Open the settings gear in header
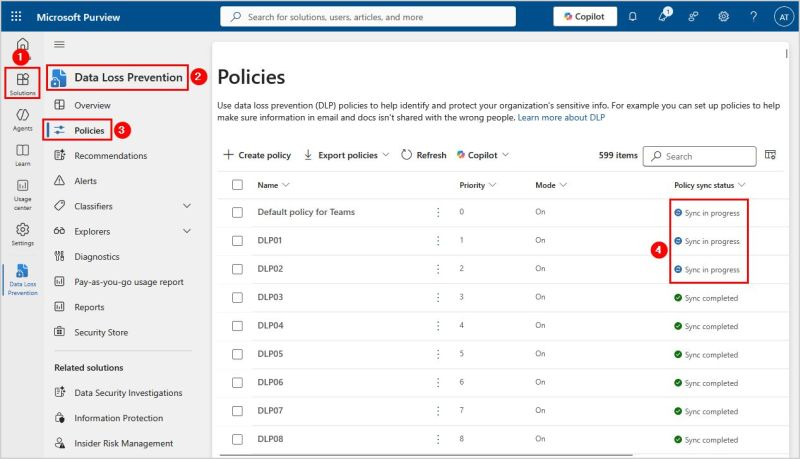This screenshot has width=800, height=459. click(723, 16)
